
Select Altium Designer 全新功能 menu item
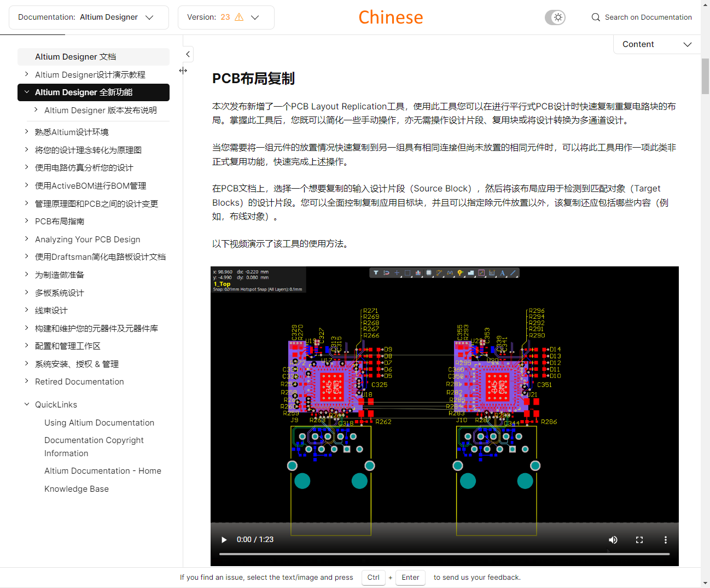point(94,92)
